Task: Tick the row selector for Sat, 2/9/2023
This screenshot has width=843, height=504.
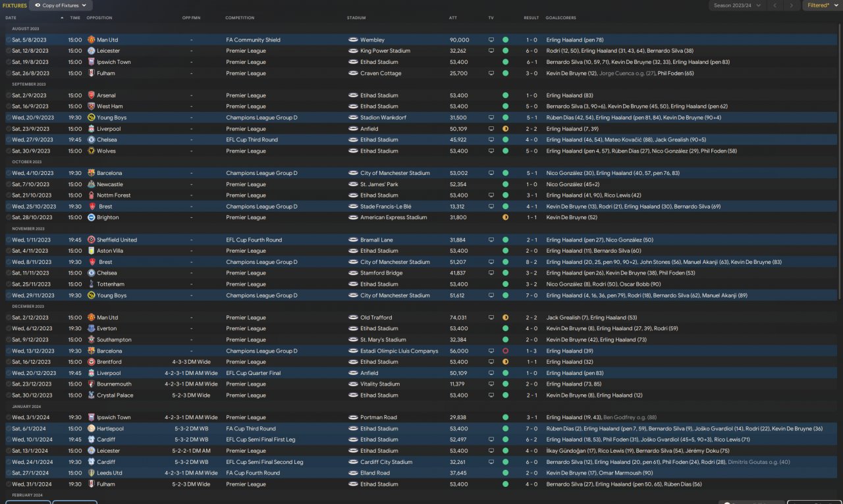Action: (x=8, y=95)
